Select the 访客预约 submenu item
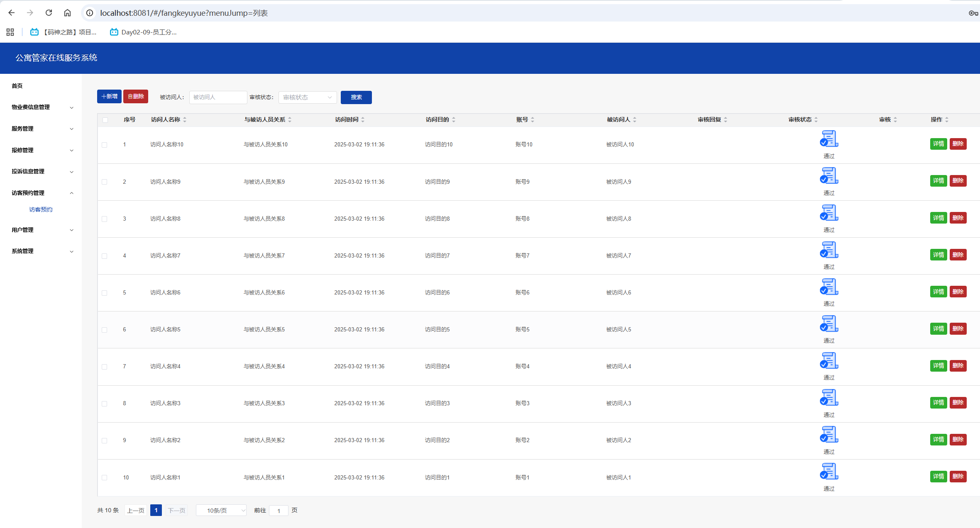 point(41,209)
